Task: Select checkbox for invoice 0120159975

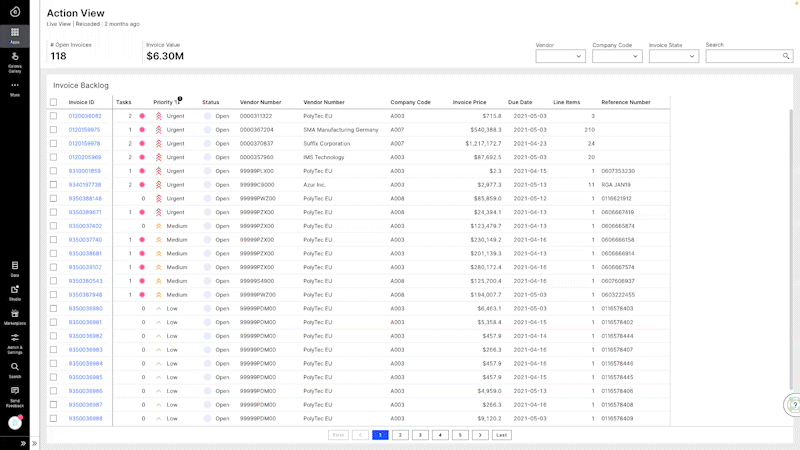Action: click(x=54, y=130)
